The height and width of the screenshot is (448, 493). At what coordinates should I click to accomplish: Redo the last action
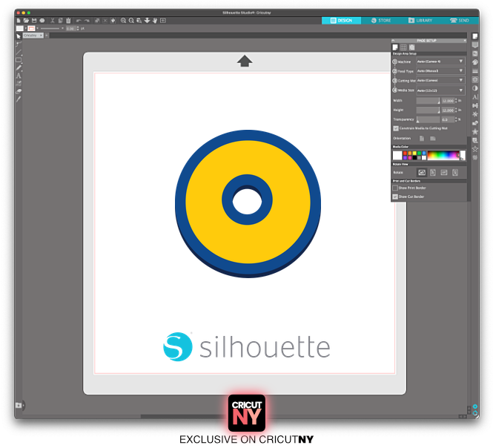click(x=87, y=21)
